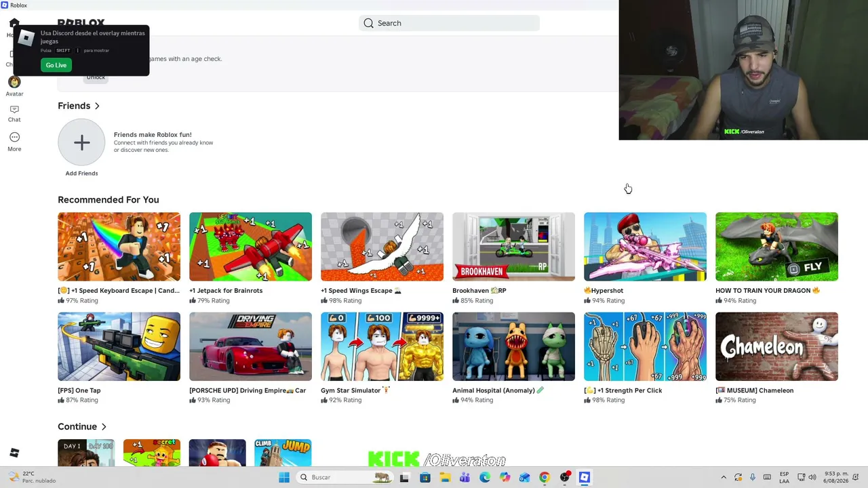Click the '[PORSCHE UPD] Driving Empire' title
Screen dimensions: 868x488
click(x=248, y=390)
